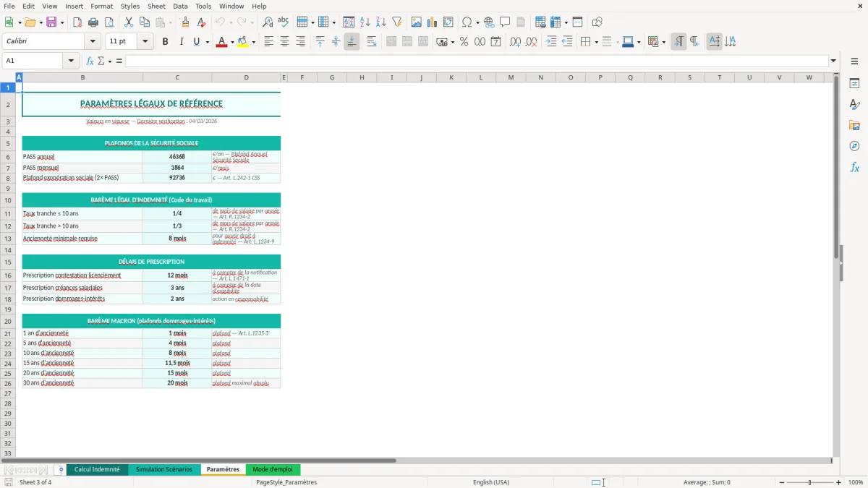Open the Borders dropdown arrow

click(x=596, y=42)
